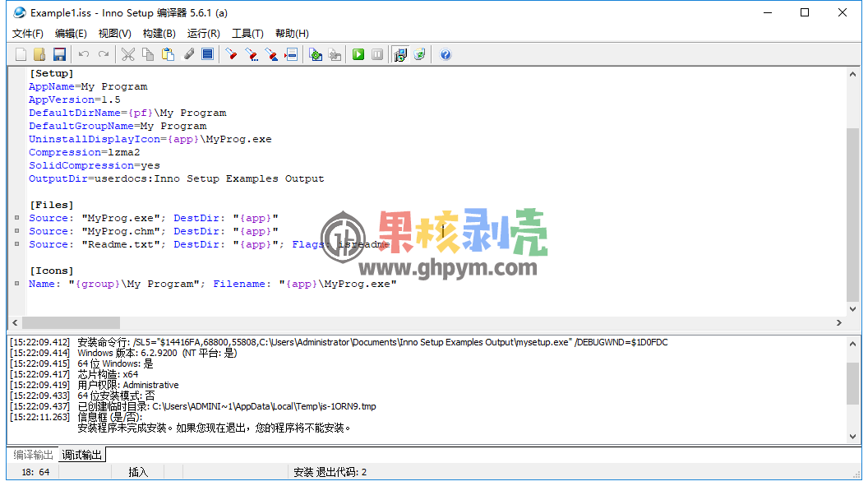
Task: Click the Compression=lzma2 line
Action: pyautogui.click(x=85, y=152)
